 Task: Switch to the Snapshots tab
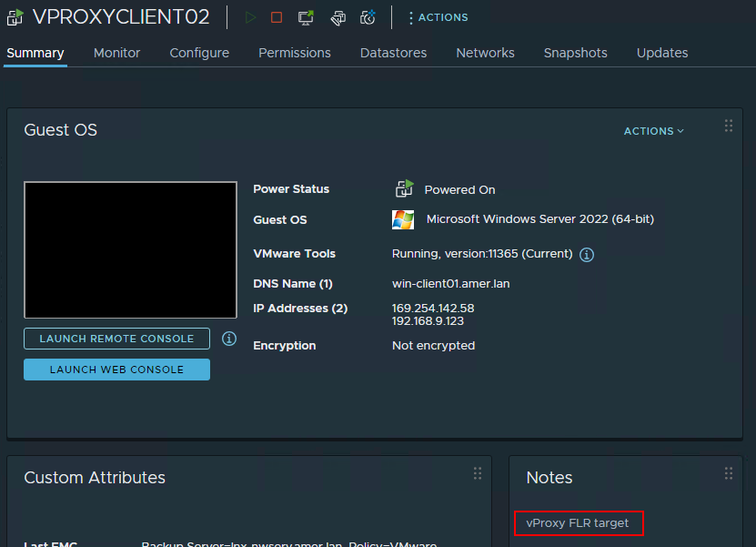pos(575,53)
